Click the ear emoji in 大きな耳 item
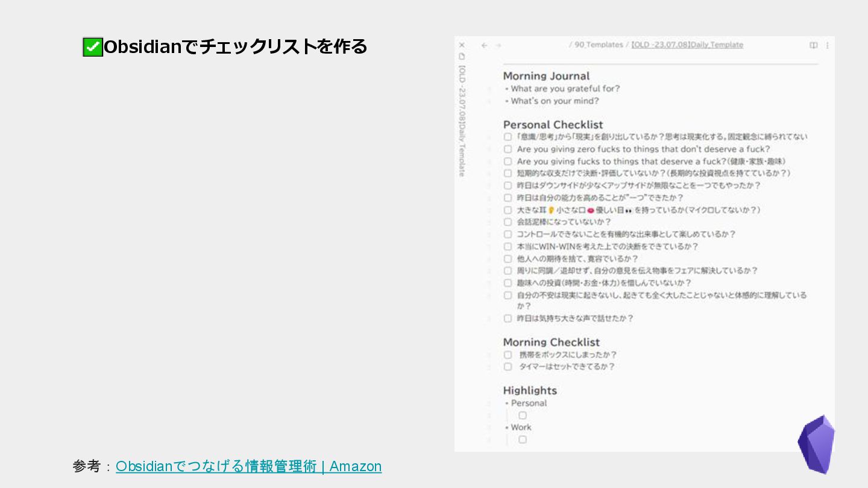Viewport: 868px width, 488px height. pos(551,210)
